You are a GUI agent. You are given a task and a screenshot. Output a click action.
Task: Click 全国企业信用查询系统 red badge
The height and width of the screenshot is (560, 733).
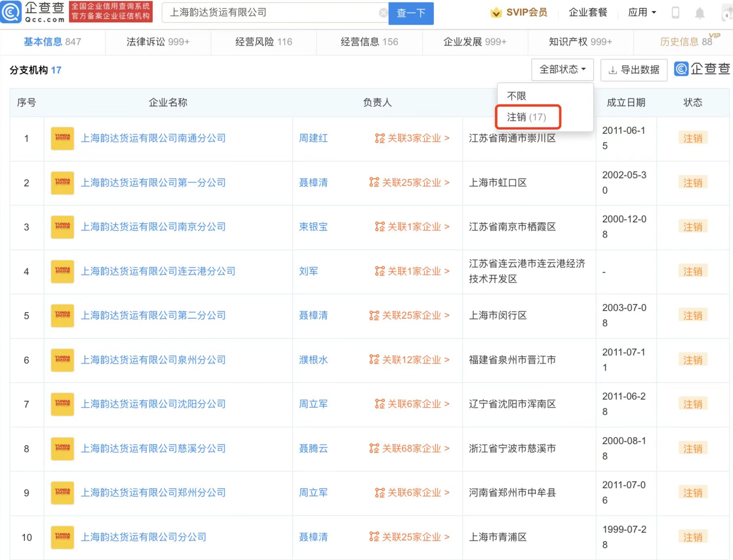tap(111, 12)
